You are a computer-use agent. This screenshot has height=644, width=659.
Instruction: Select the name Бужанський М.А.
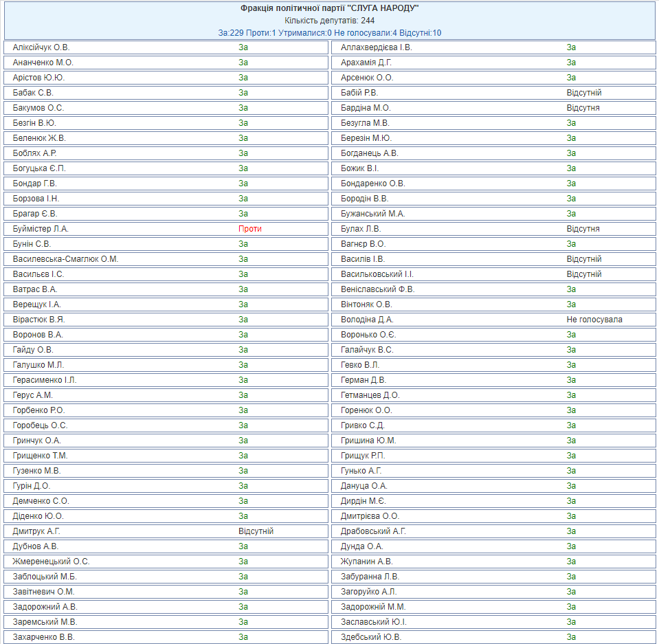coord(372,214)
